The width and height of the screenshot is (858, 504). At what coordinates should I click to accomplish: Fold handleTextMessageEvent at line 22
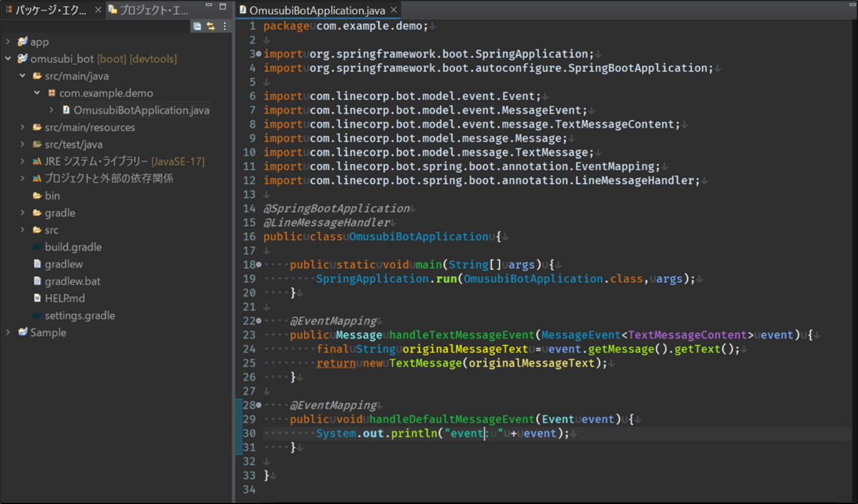coord(258,321)
